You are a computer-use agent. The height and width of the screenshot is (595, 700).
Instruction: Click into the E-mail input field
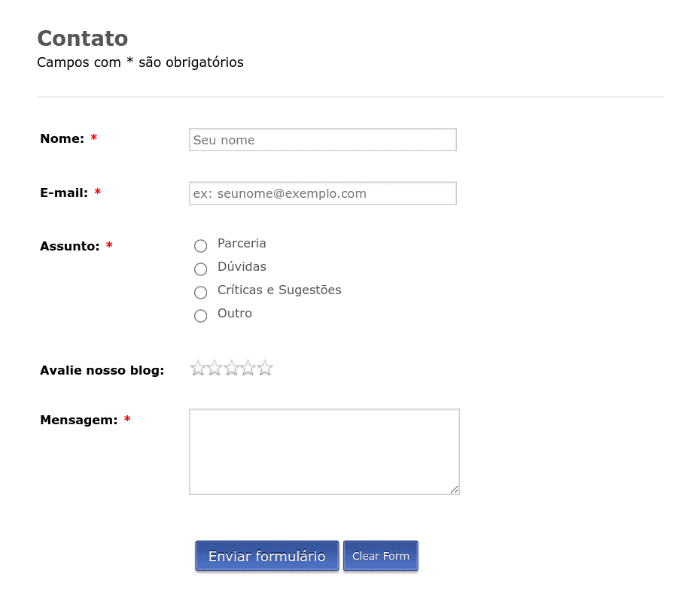[323, 193]
